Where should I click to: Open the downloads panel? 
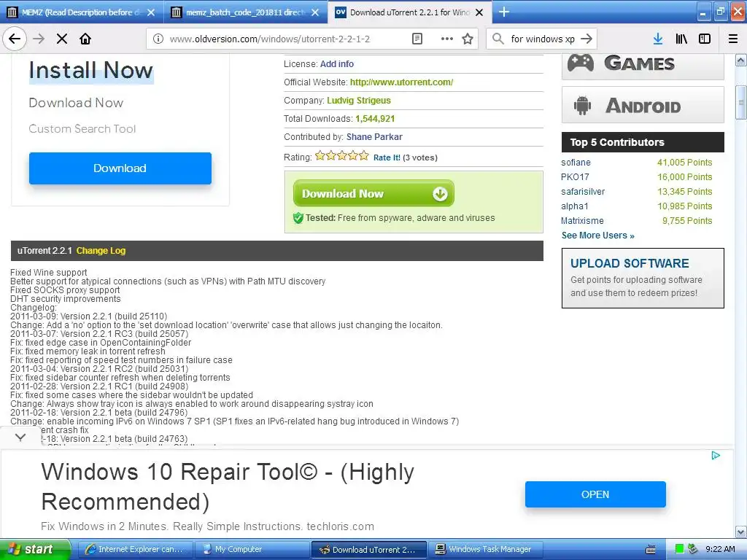[658, 39]
